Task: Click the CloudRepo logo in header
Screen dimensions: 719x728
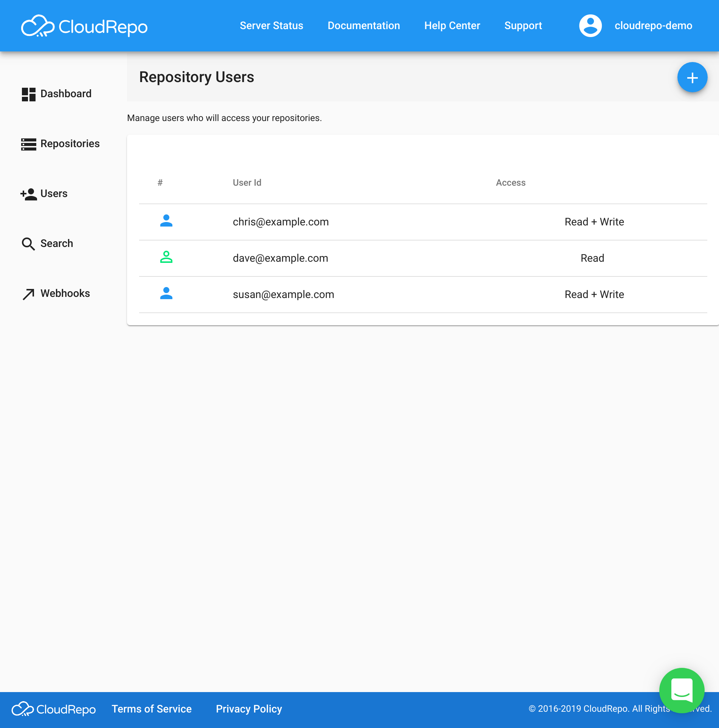Action: click(x=84, y=26)
